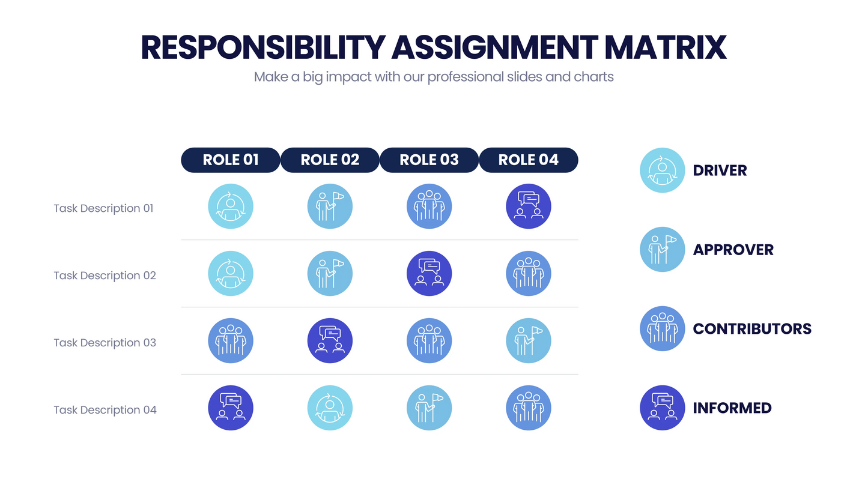Select the Informed chat icon in legend
Viewport: 868px width, 488px height.
(662, 408)
